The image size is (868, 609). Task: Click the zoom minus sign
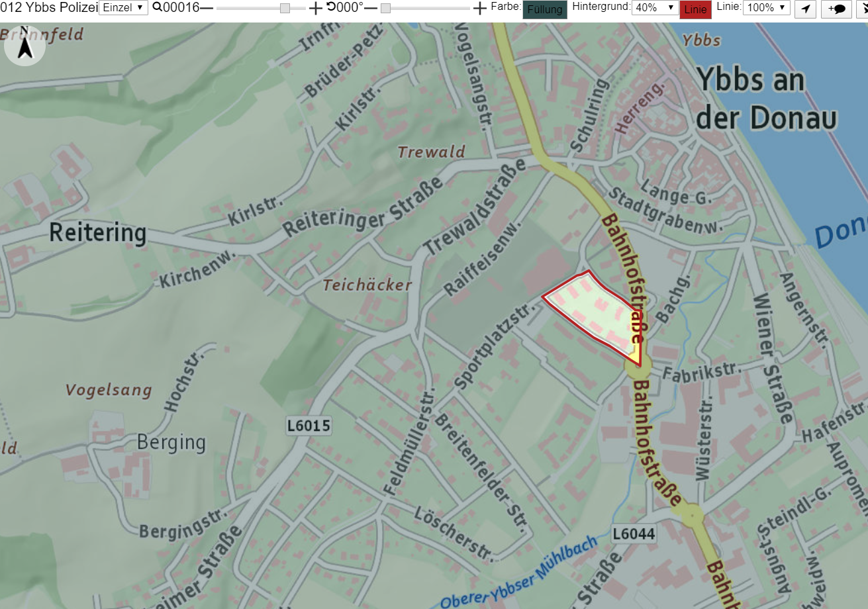click(207, 8)
